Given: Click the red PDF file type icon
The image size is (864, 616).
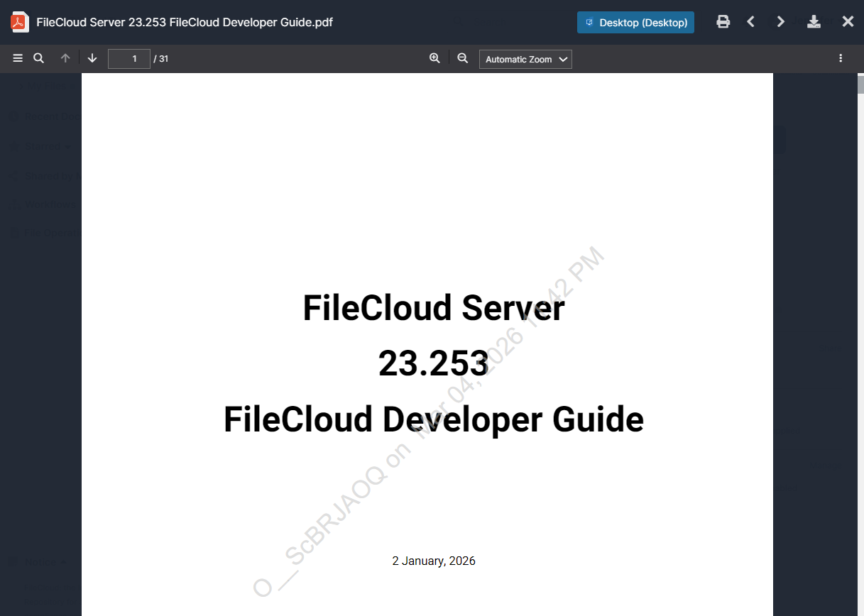Looking at the screenshot, I should click(x=19, y=22).
